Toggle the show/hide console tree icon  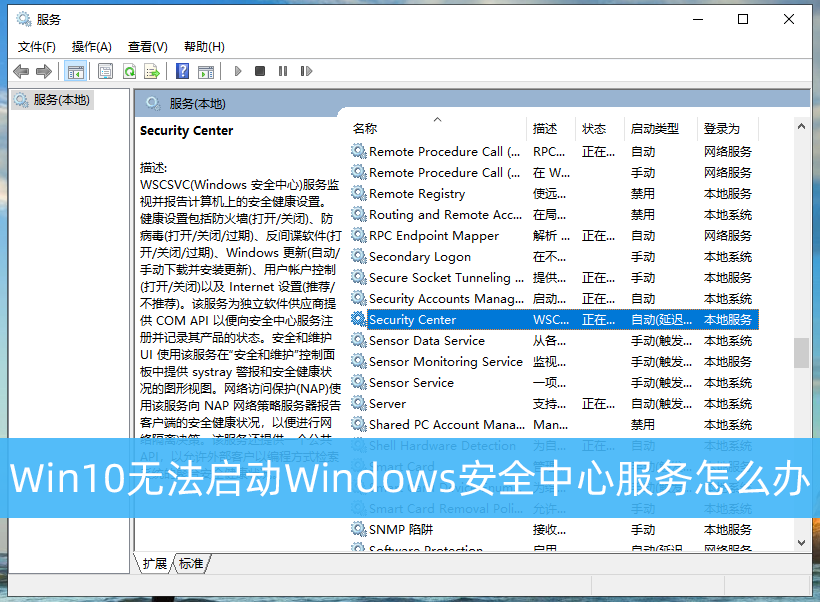coord(75,71)
